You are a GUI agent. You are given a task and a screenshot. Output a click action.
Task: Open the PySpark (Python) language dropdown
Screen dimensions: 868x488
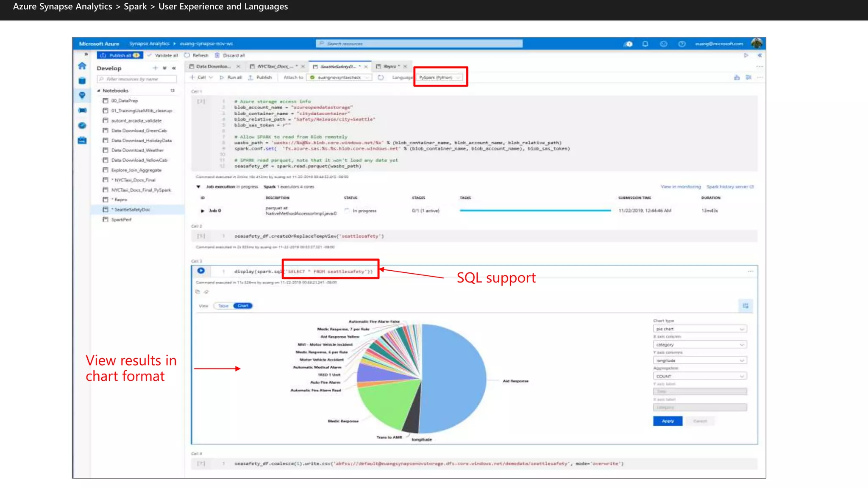coord(440,78)
